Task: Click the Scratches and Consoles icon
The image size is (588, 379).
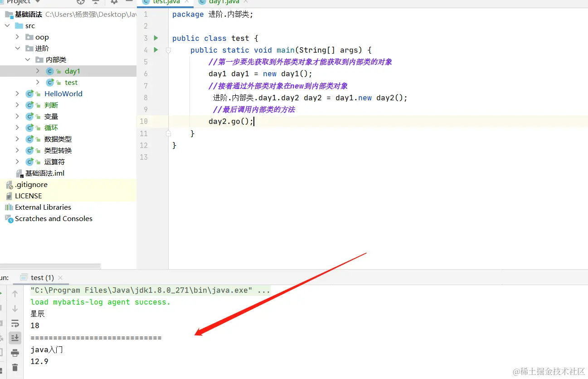Action: tap(9, 219)
